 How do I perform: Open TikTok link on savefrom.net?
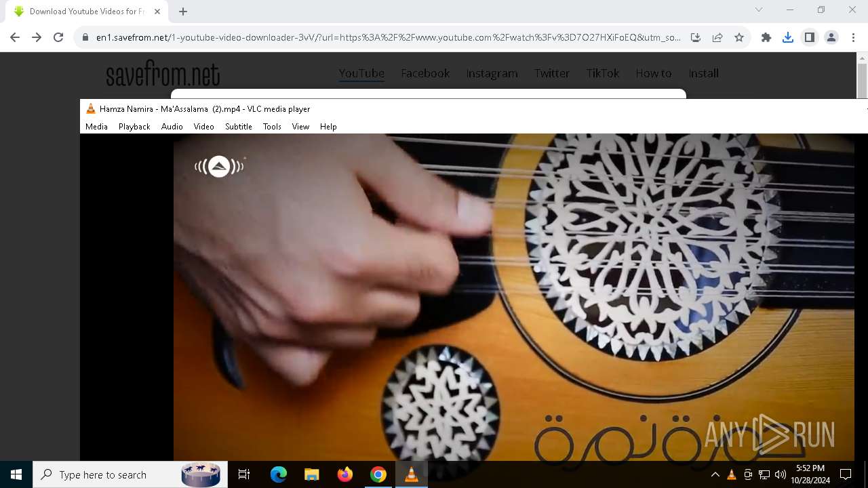603,73
